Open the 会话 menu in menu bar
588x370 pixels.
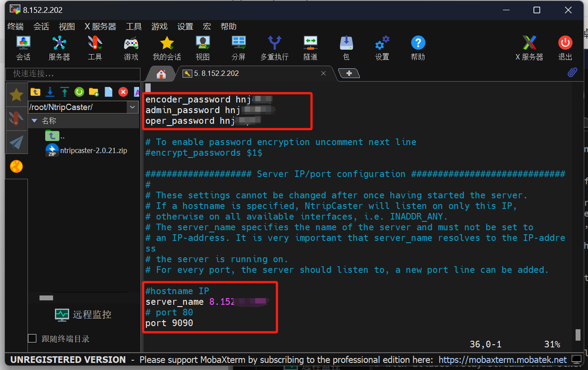tap(41, 27)
